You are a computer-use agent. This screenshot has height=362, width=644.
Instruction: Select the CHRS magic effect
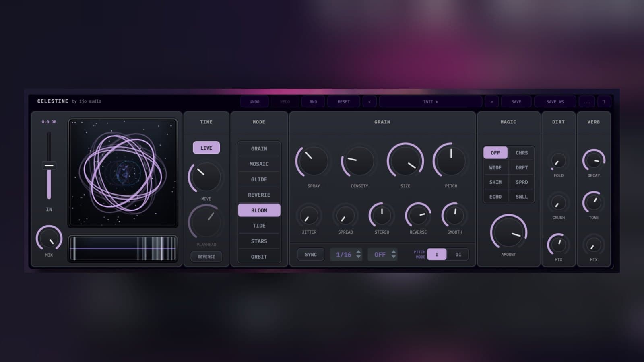click(522, 153)
